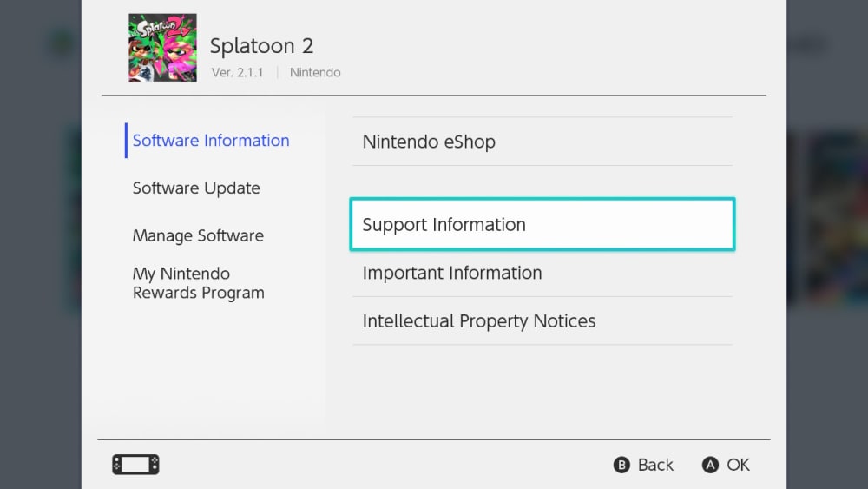Open the Nintendo eShop entry

tap(429, 142)
